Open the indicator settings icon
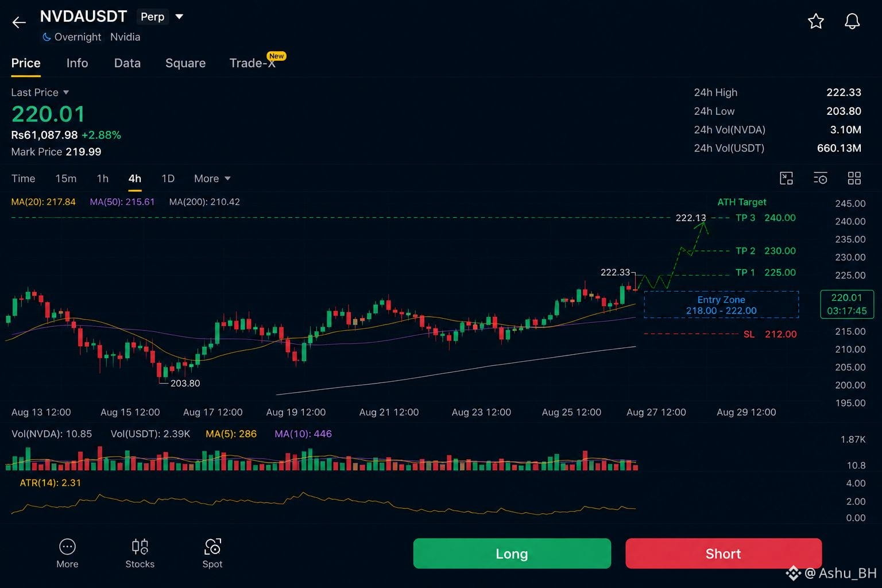882x588 pixels. click(821, 179)
